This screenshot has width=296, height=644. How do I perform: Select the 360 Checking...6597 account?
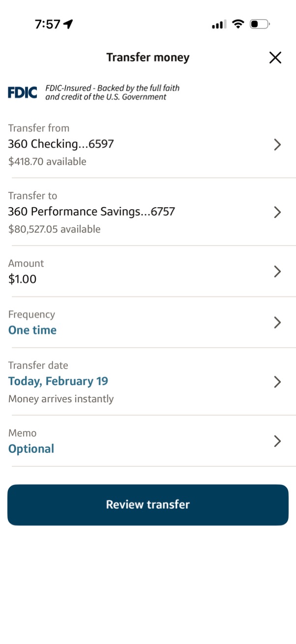point(60,144)
